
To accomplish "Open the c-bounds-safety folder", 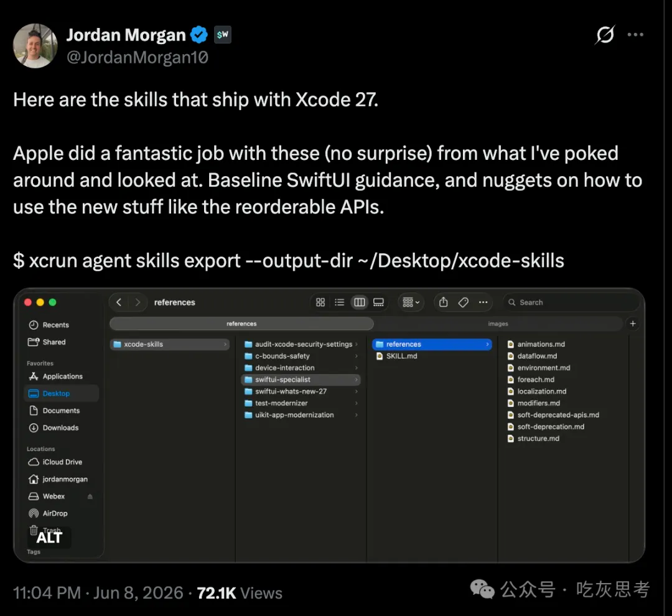I will coord(301,356).
